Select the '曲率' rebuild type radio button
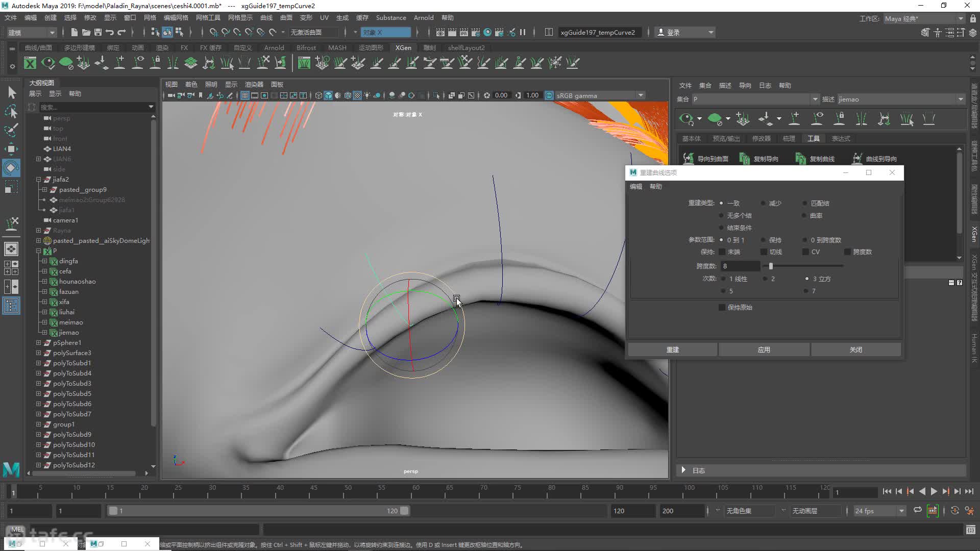 pyautogui.click(x=805, y=215)
